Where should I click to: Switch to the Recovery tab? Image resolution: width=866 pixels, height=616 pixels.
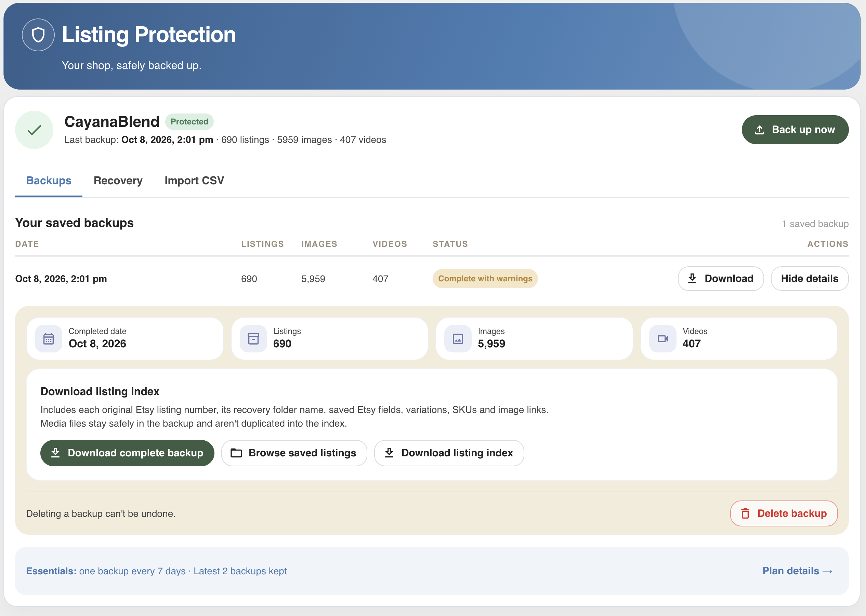click(x=118, y=180)
